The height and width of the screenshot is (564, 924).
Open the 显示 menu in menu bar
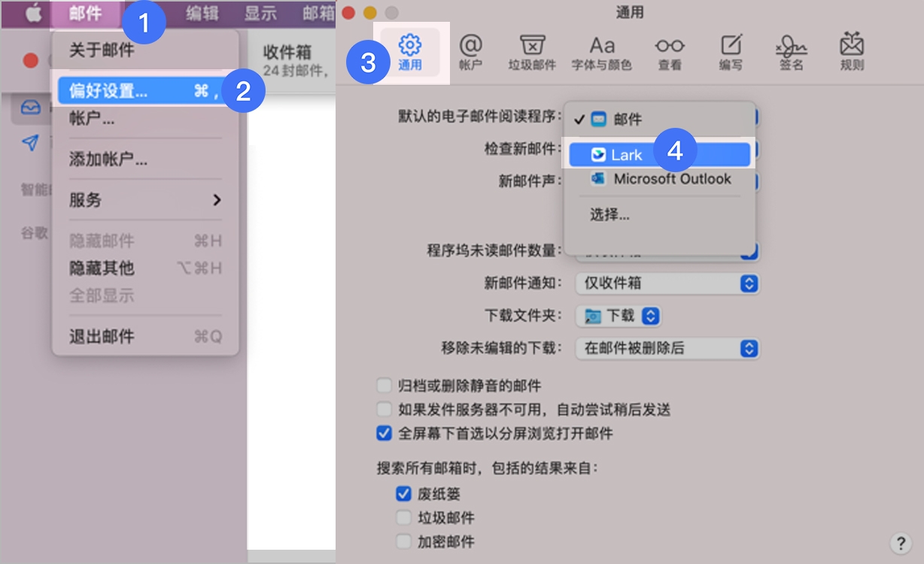coord(260,14)
